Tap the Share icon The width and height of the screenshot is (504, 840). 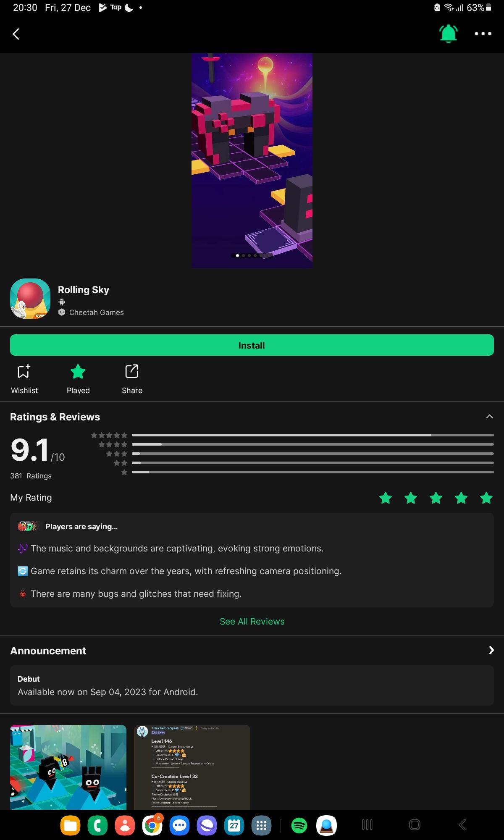(132, 379)
